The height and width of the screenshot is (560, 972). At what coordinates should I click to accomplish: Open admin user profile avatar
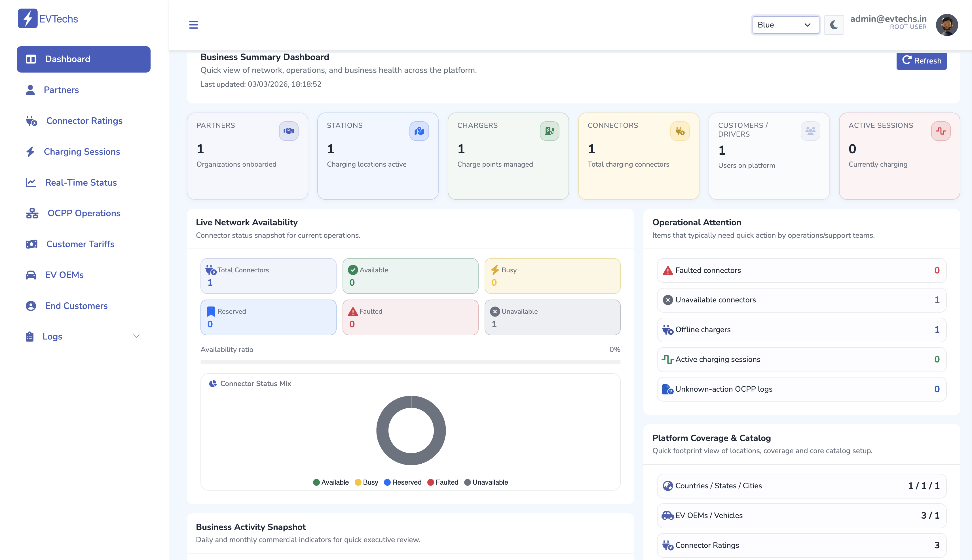pos(946,25)
